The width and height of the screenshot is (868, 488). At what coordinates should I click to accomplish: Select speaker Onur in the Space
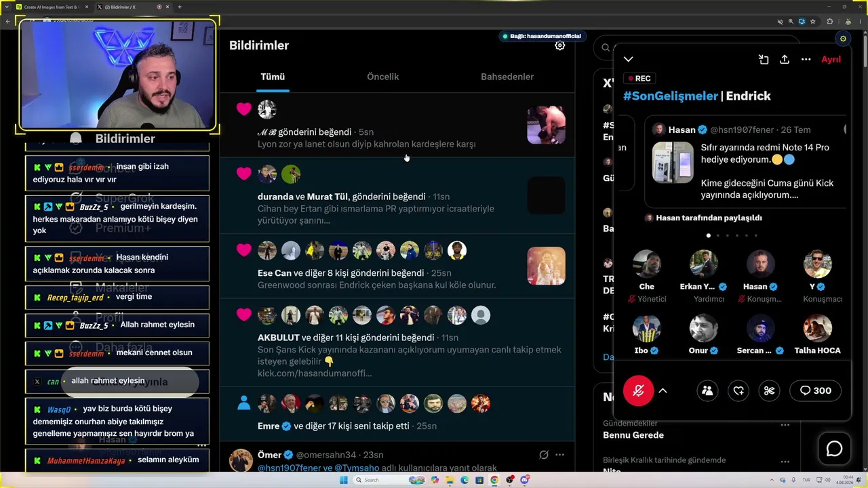[x=704, y=328]
